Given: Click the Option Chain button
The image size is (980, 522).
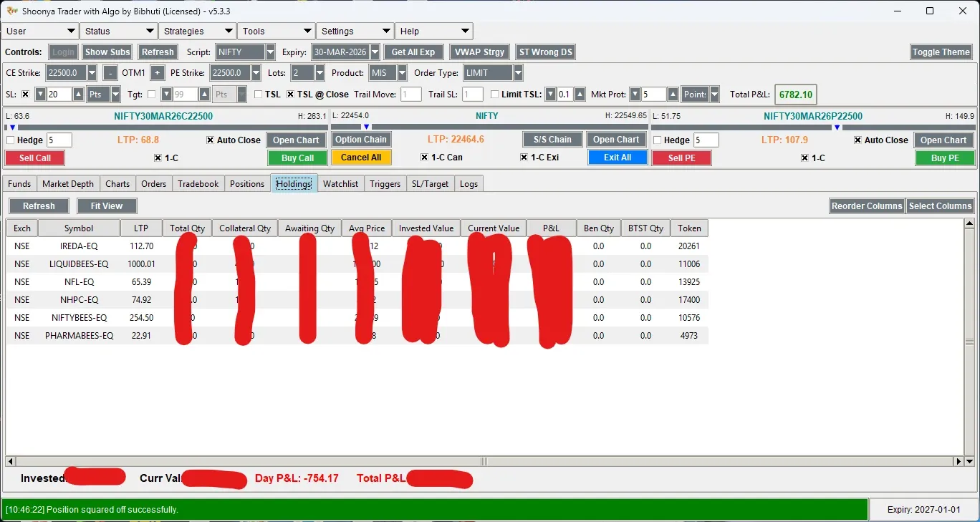Looking at the screenshot, I should [361, 140].
